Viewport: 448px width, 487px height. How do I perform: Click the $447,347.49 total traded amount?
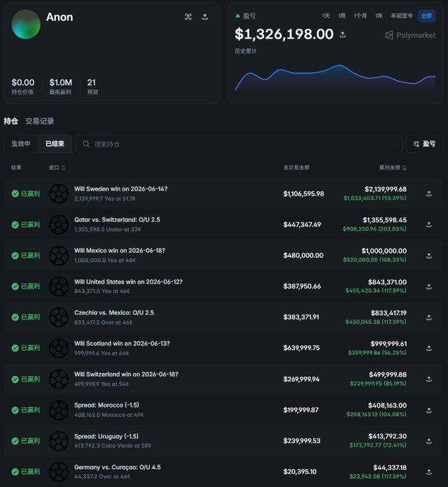click(302, 225)
